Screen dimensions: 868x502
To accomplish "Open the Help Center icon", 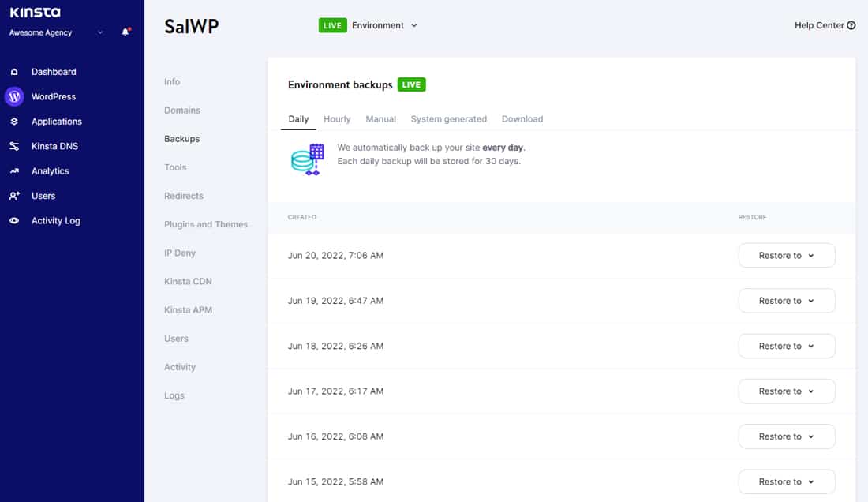I will pos(851,24).
